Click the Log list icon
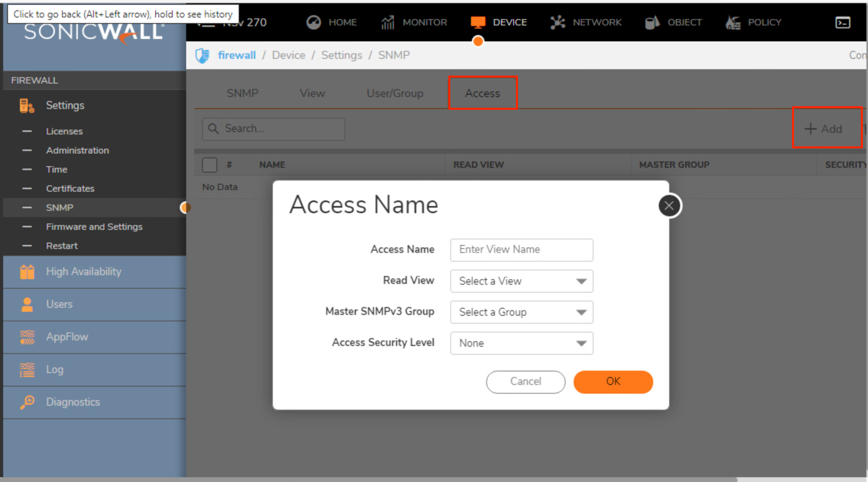This screenshot has height=482, width=868. (x=27, y=369)
